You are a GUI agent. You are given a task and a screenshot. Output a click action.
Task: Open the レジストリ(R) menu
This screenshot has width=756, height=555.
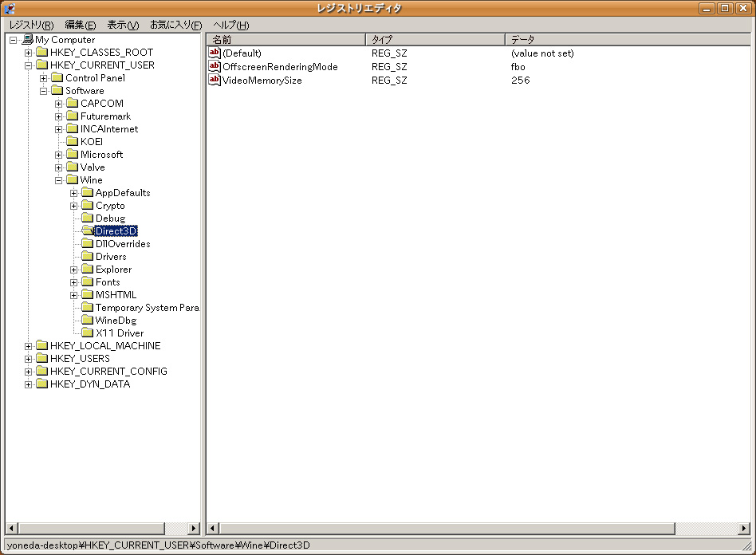click(x=31, y=25)
